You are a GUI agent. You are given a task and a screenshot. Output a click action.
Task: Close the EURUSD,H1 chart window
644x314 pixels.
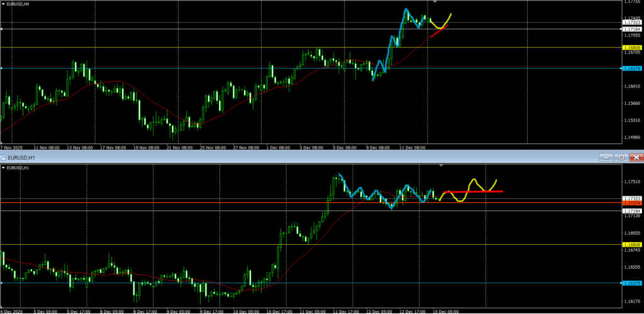click(636, 157)
